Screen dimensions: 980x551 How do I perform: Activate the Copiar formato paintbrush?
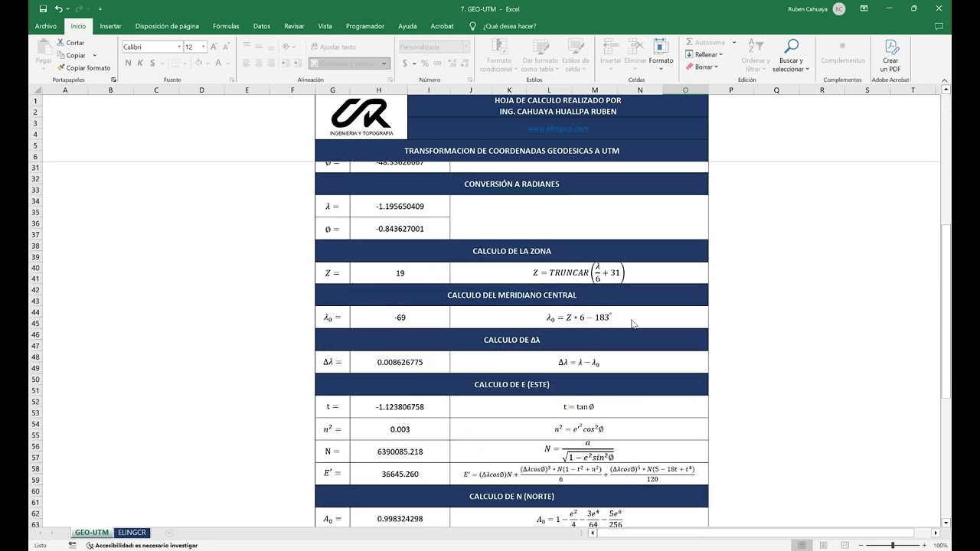(83, 68)
